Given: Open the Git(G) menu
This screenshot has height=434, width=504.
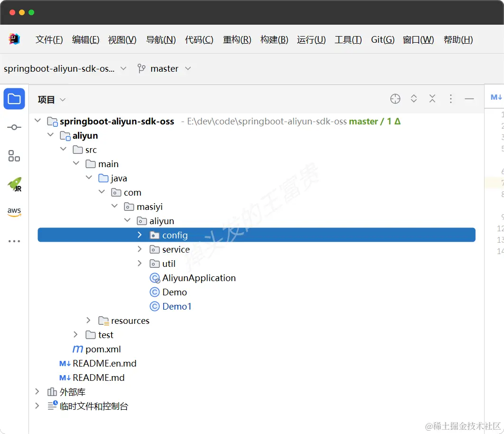Looking at the screenshot, I should click(383, 39).
